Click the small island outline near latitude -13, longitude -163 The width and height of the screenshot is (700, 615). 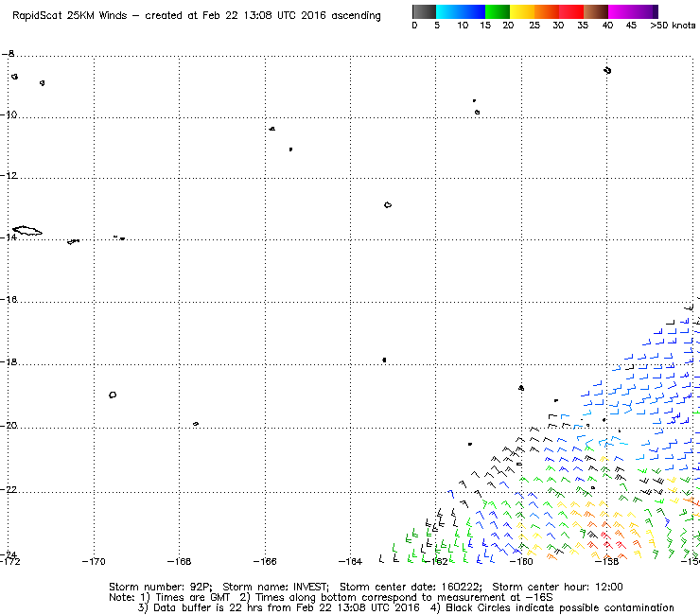tap(388, 205)
